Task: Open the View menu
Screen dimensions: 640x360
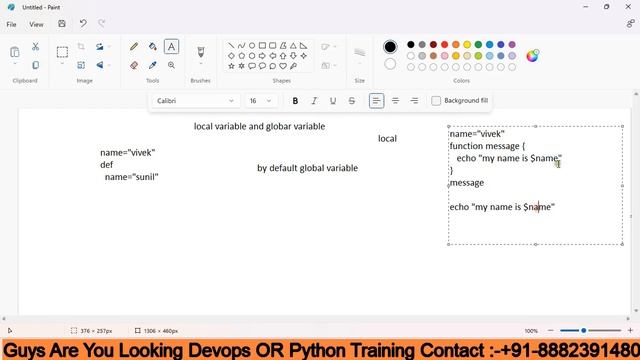Action: point(36,24)
